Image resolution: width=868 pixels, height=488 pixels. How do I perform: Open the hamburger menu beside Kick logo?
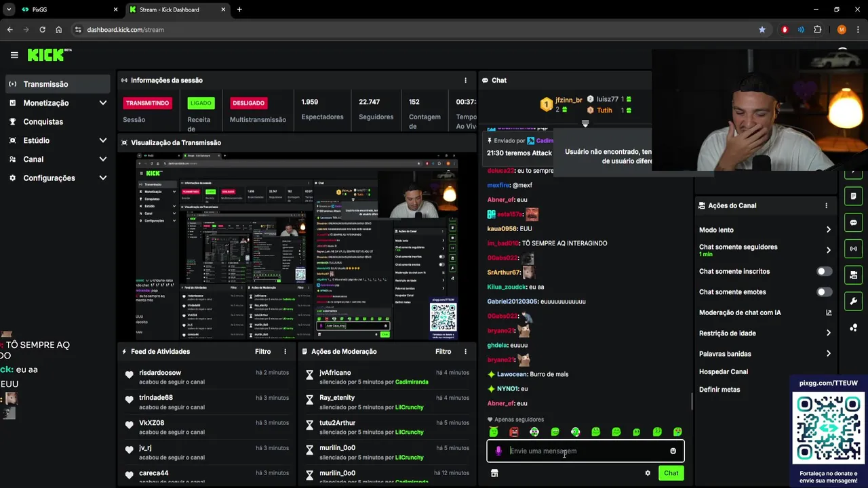(14, 55)
